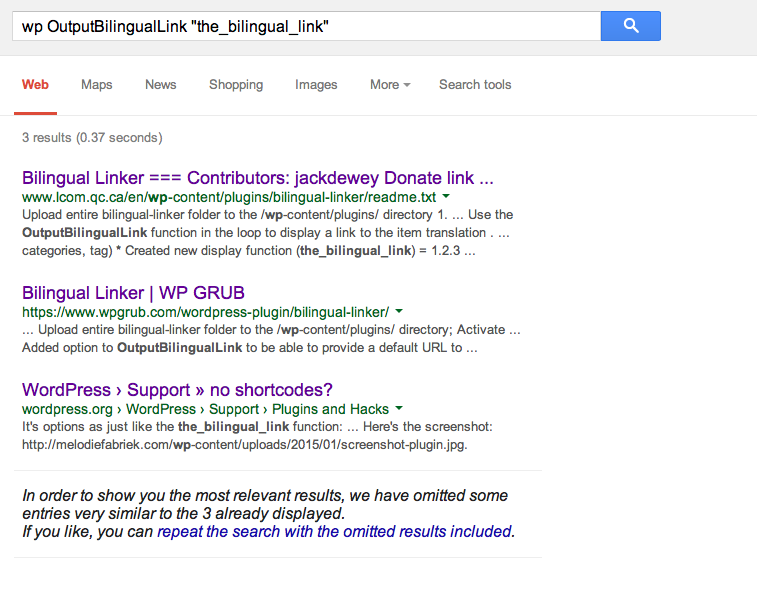Viewport: 757px width, 600px height.
Task: Open the Maps search tab
Action: coord(97,84)
